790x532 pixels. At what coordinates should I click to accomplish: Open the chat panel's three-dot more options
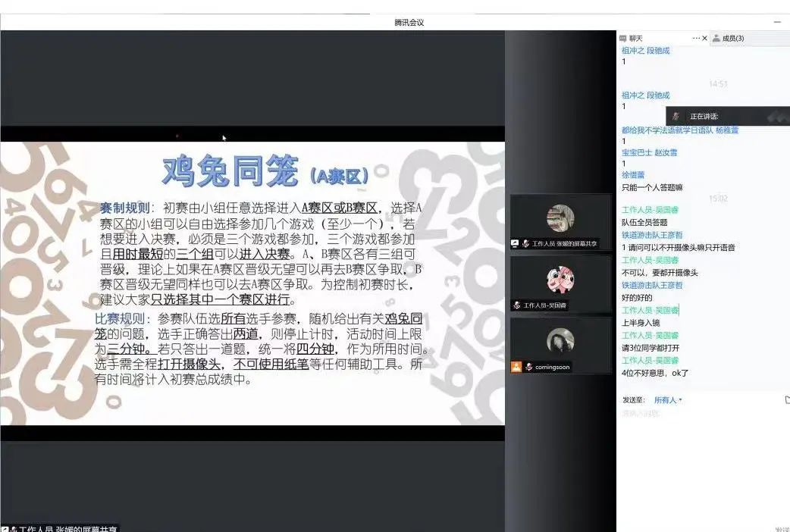pyautogui.click(x=696, y=38)
